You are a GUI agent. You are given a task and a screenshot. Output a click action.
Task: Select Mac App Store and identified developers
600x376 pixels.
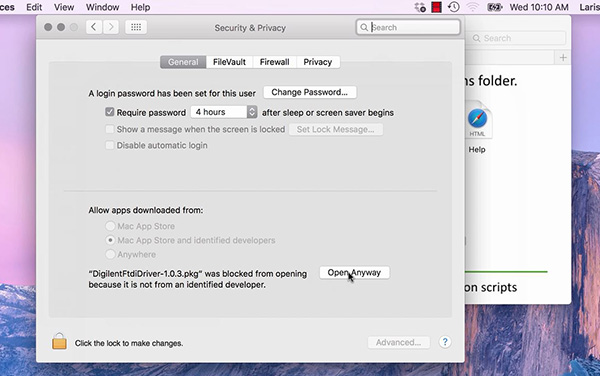110,240
